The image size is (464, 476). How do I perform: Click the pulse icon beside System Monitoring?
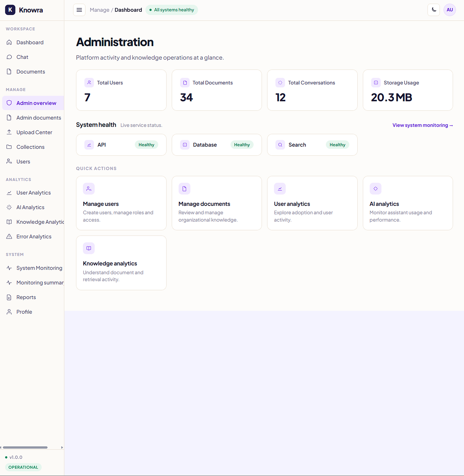9,268
